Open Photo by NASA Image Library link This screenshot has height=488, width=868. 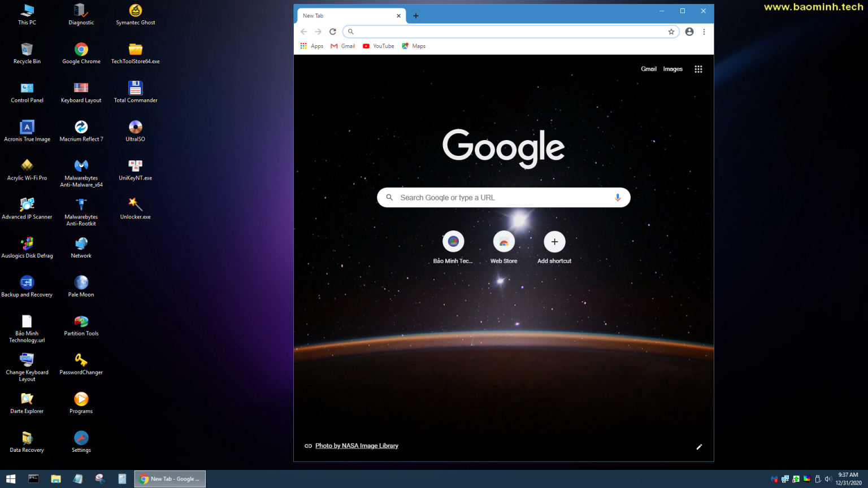point(357,446)
